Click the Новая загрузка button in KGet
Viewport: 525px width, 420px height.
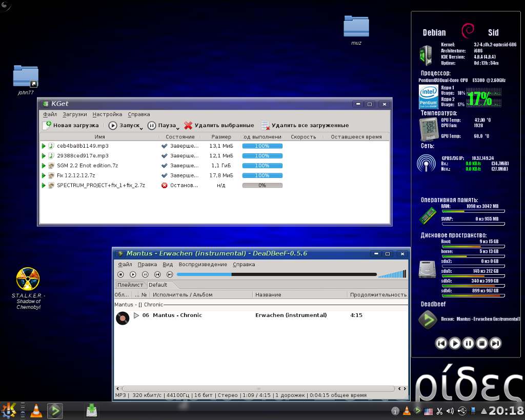[x=71, y=125]
